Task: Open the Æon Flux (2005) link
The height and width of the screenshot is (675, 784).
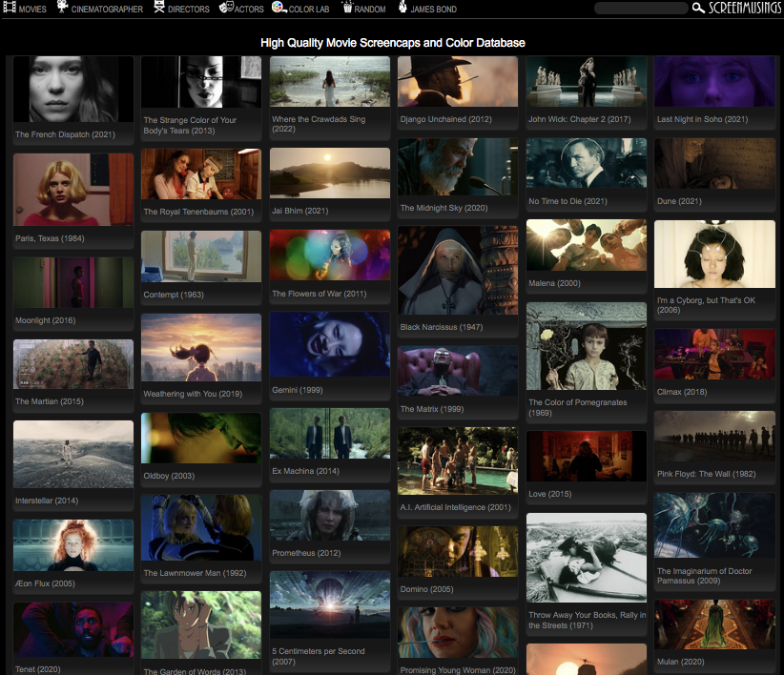Action: pos(45,583)
